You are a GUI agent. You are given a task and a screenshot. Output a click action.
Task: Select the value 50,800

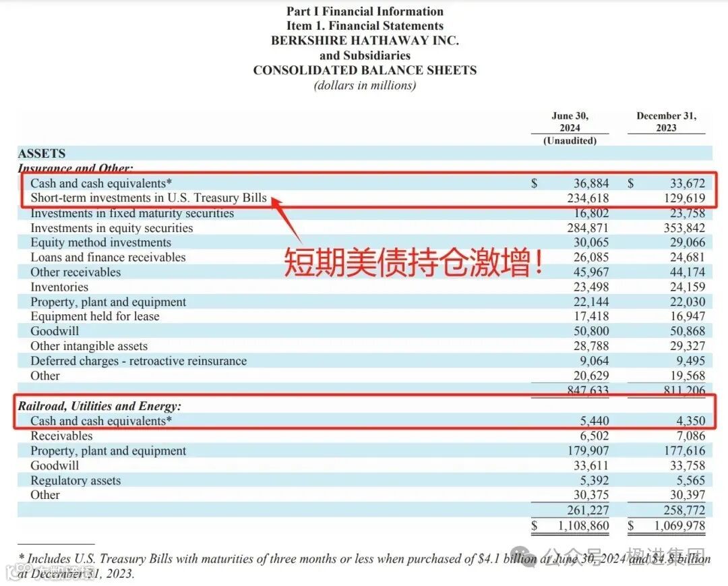(x=591, y=331)
